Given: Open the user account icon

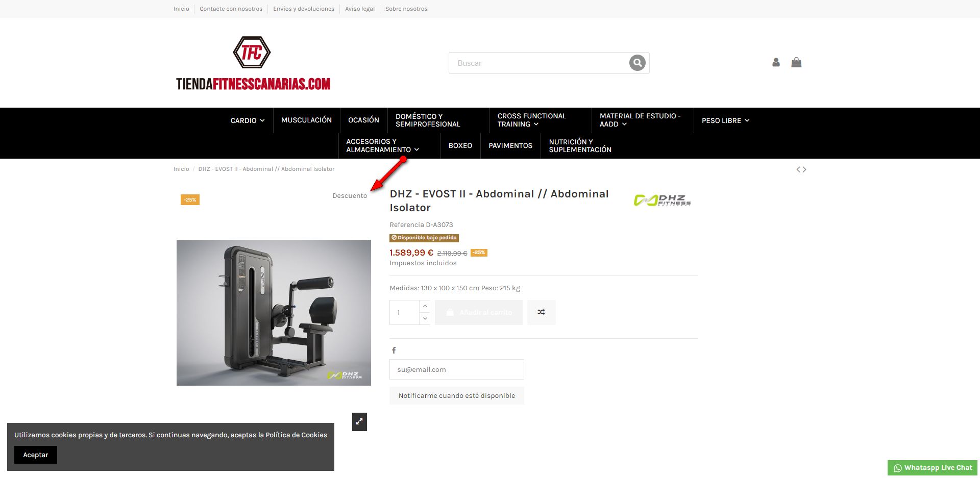Looking at the screenshot, I should click(776, 62).
